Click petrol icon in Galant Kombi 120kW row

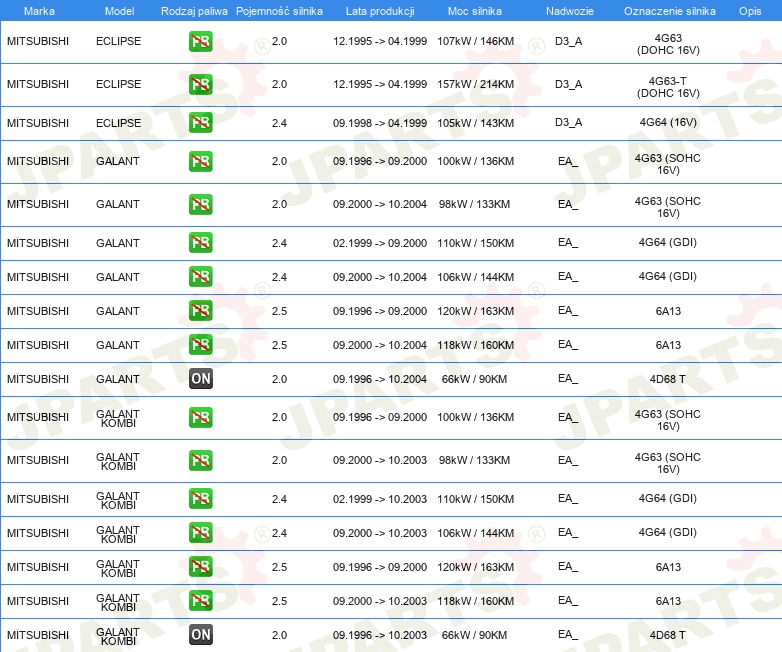pos(200,567)
